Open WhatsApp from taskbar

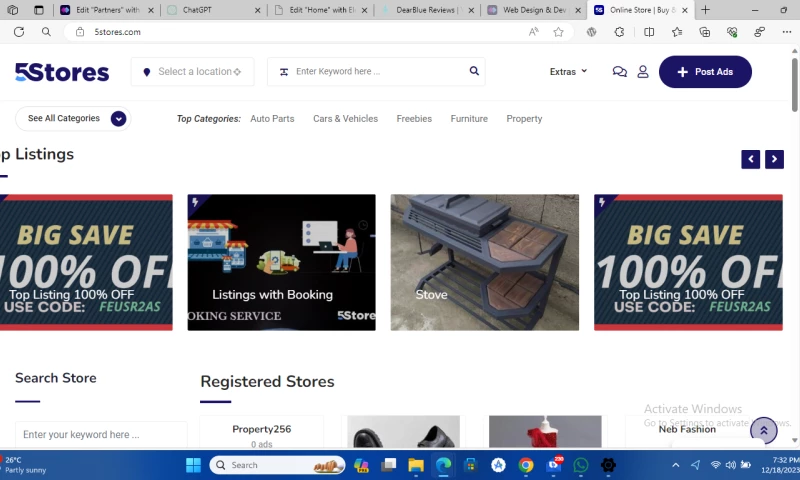pos(581,465)
